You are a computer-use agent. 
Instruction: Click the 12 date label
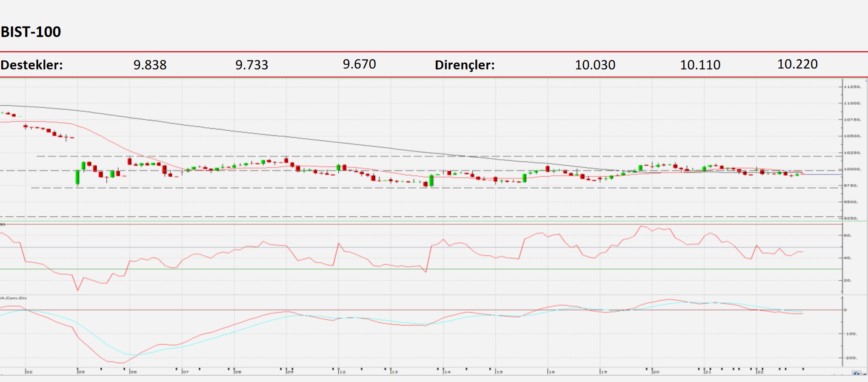(343, 372)
